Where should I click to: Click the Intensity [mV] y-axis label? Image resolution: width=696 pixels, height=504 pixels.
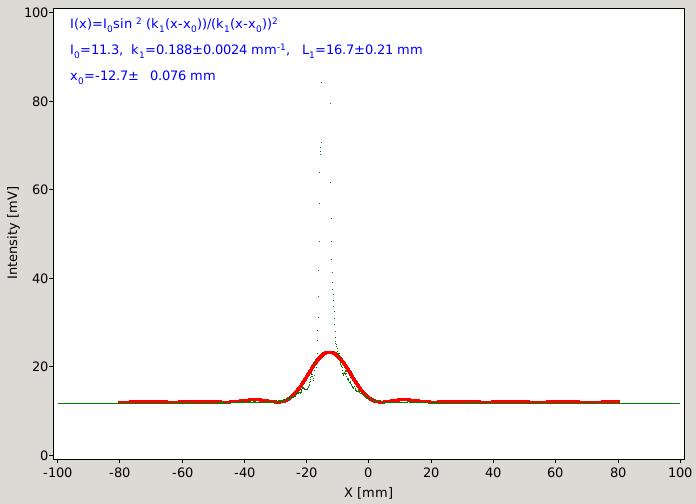(12, 232)
